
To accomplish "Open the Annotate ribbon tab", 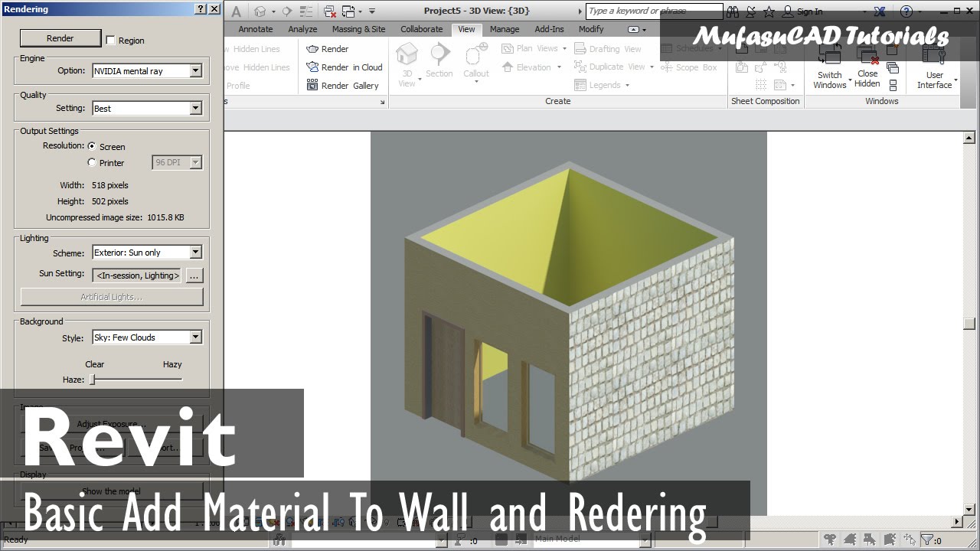I will [x=256, y=29].
